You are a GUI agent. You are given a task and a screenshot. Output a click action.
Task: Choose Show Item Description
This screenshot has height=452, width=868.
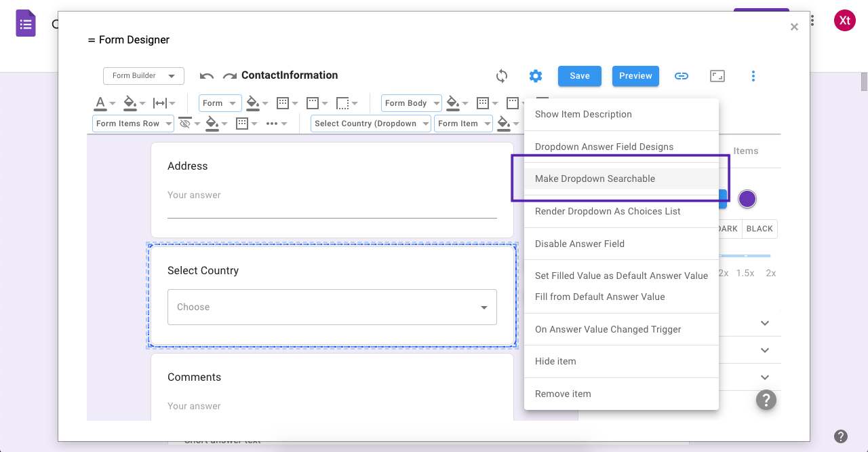tap(621, 114)
